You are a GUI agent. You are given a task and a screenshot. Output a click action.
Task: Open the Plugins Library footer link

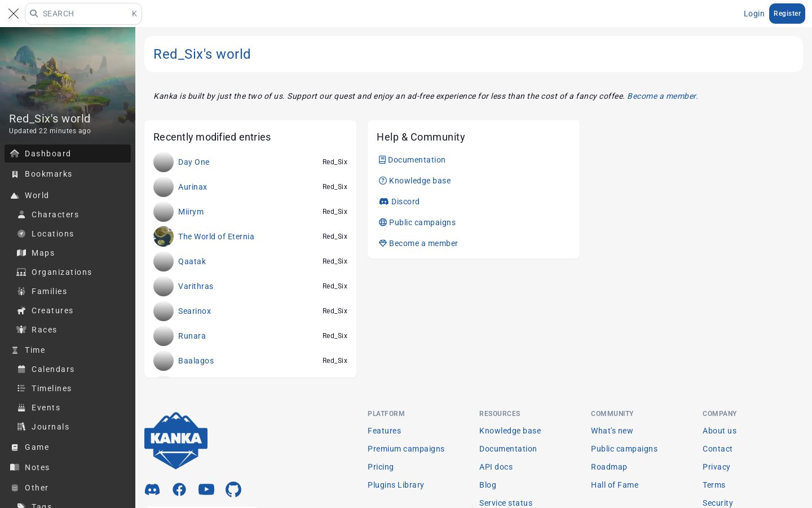point(396,485)
